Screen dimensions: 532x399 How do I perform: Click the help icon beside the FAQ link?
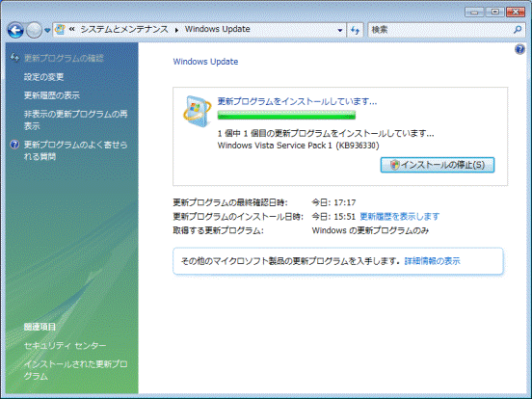coord(14,145)
